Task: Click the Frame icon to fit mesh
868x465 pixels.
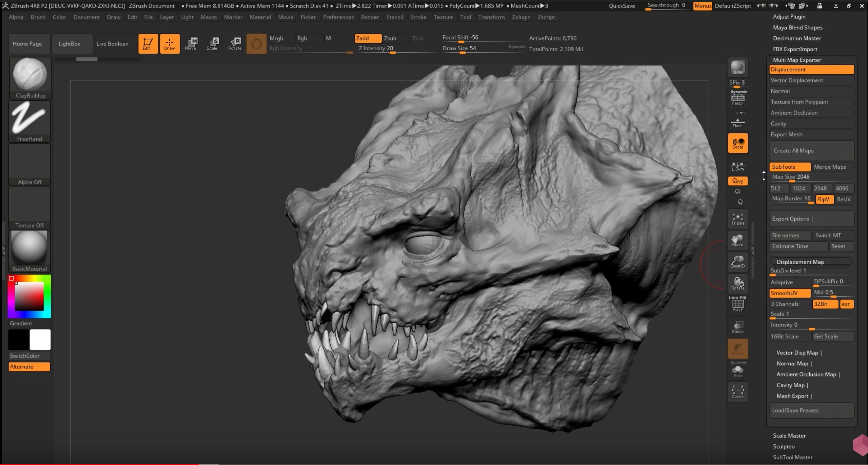Action: [737, 218]
